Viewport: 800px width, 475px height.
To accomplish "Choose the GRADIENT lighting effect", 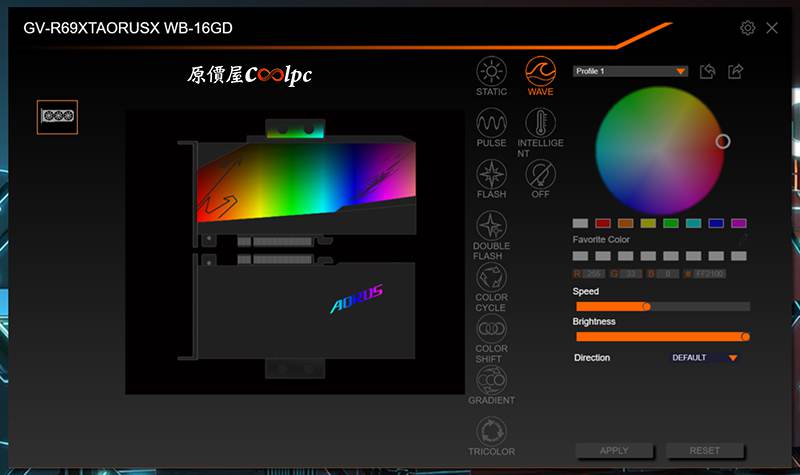I will click(491, 380).
